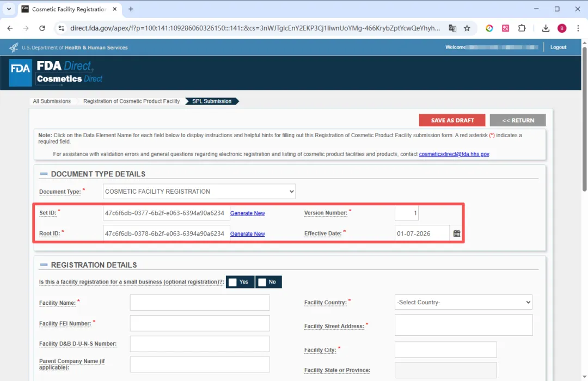Image resolution: width=588 pixels, height=381 pixels.
Task: Click the Facility D&B D-U-N-S Number input
Action: tap(200, 344)
